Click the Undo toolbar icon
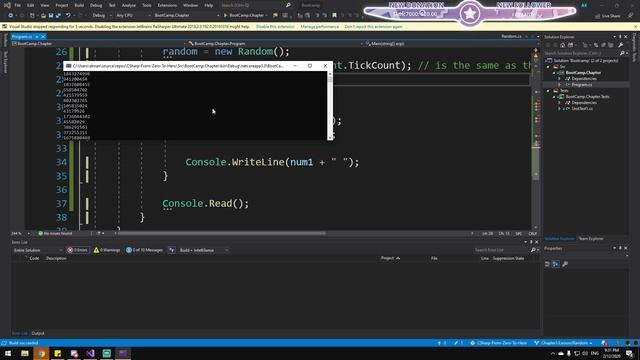 [x=68, y=16]
